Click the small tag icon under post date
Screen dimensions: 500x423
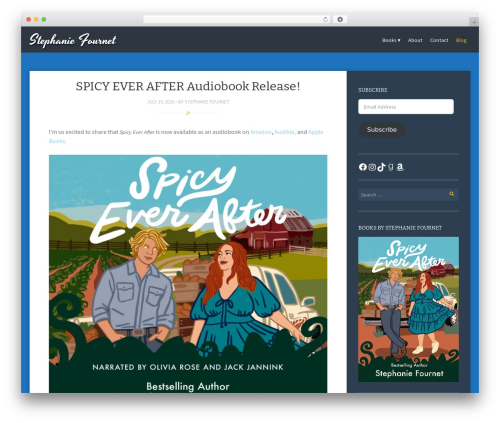pos(188,113)
